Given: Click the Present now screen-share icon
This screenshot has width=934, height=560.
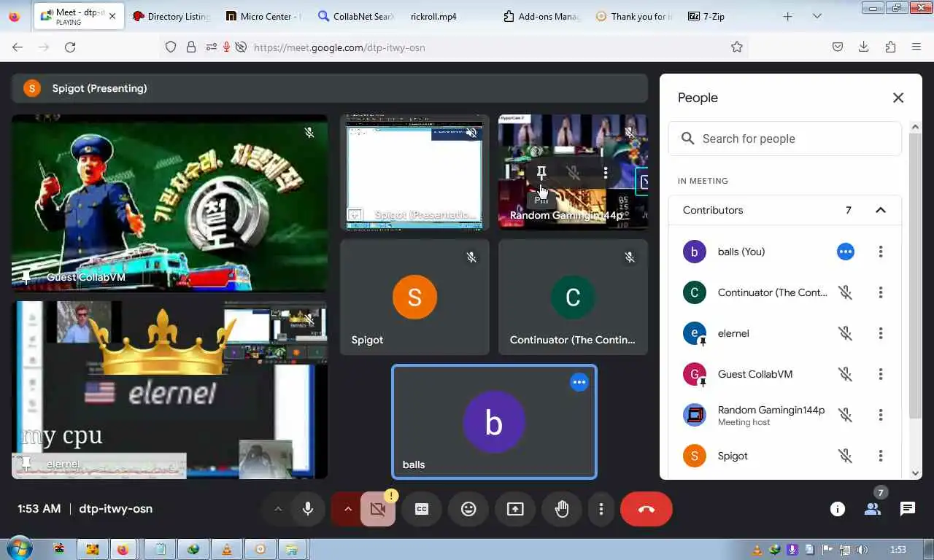Looking at the screenshot, I should point(515,509).
